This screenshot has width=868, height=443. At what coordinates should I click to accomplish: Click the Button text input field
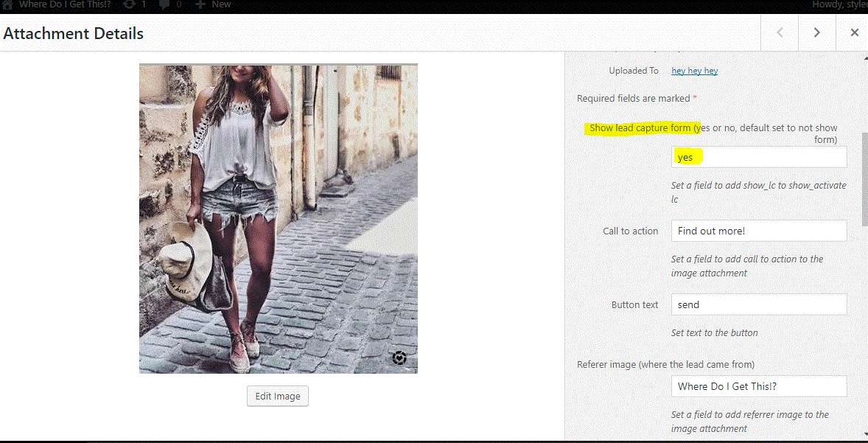(x=759, y=304)
